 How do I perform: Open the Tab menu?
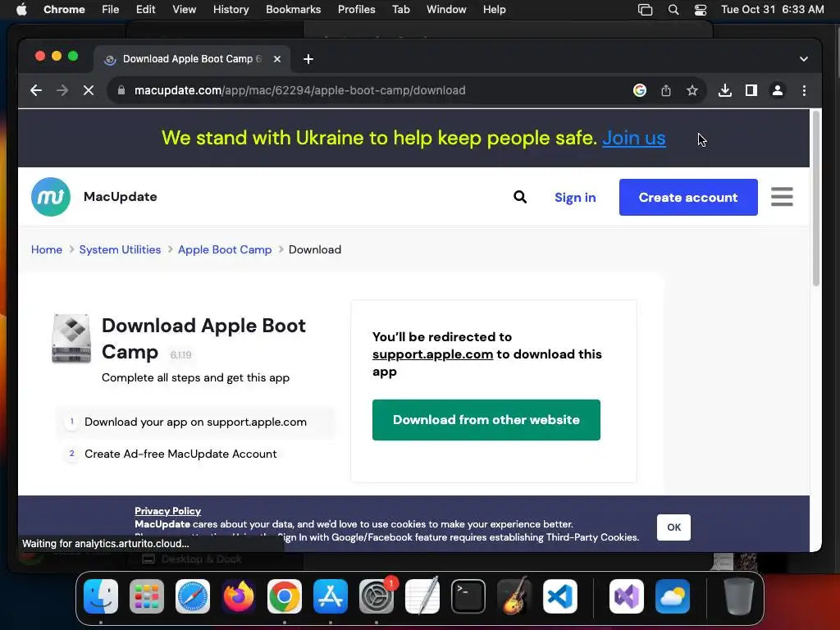(x=400, y=10)
